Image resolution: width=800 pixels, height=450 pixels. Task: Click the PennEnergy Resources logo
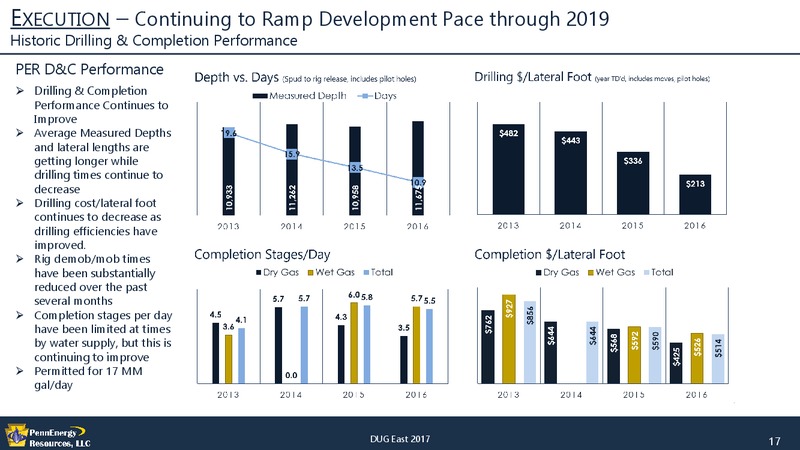[47, 437]
